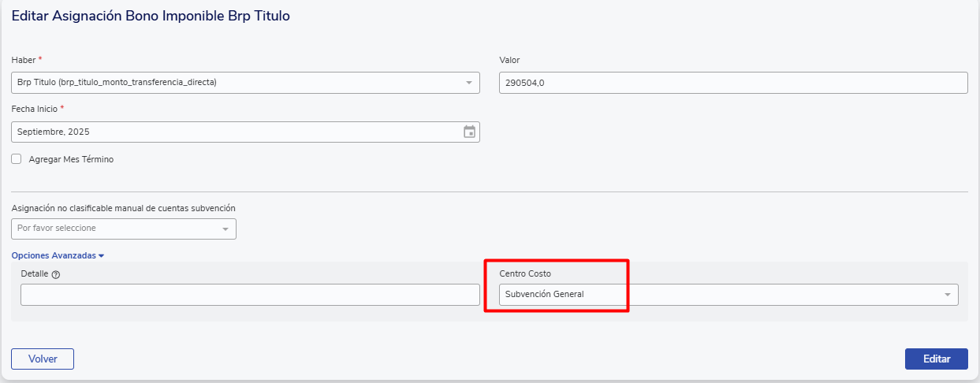Click into the empty Detalle text input

click(x=250, y=295)
